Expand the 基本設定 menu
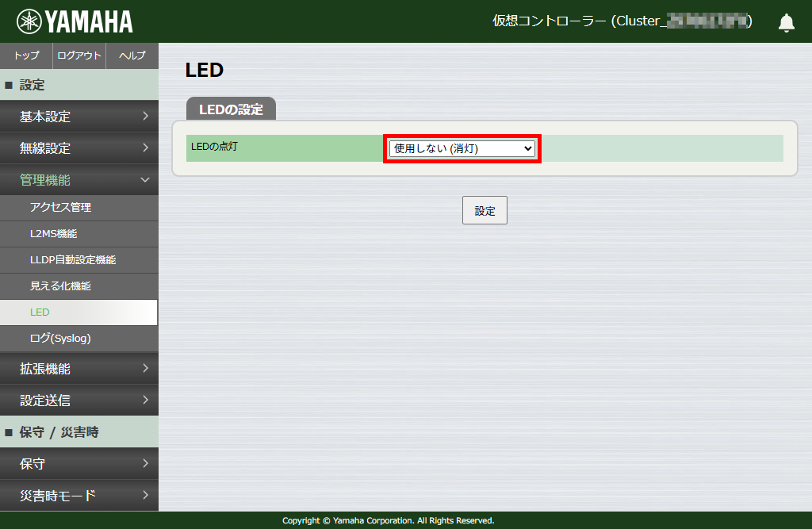 tap(79, 117)
